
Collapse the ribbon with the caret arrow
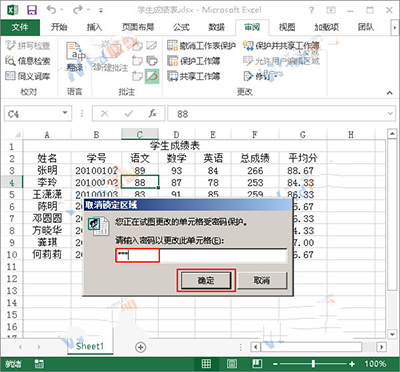[389, 93]
